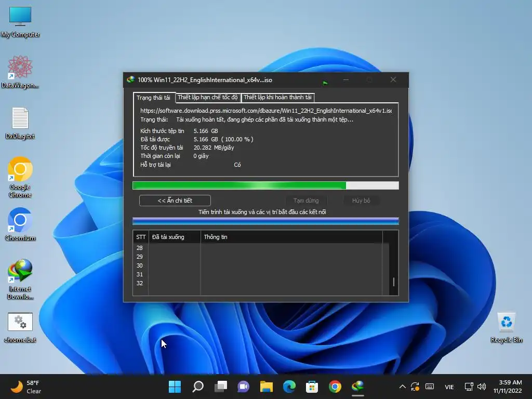Click the sync update tray icon
532x399 pixels.
click(x=415, y=387)
